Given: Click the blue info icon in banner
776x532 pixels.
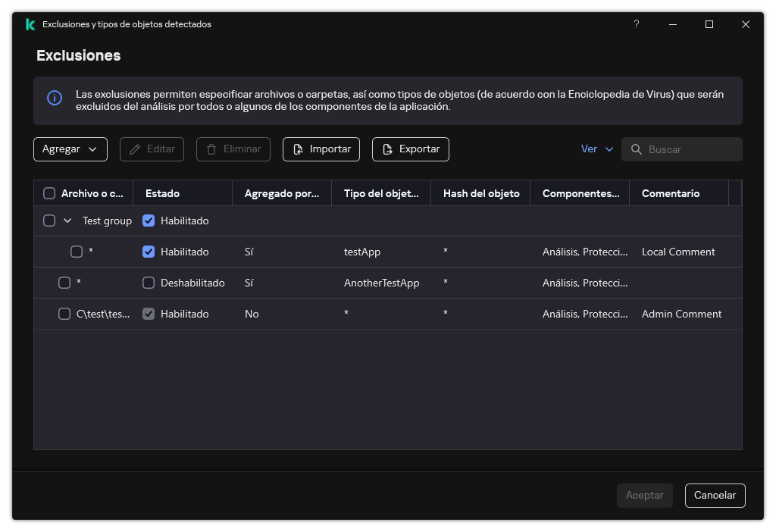Looking at the screenshot, I should click(x=55, y=98).
